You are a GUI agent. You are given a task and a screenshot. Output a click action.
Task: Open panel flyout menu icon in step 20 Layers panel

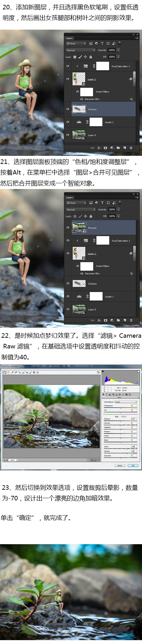137,38
